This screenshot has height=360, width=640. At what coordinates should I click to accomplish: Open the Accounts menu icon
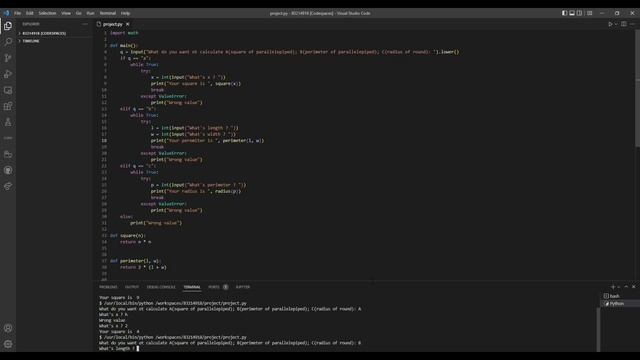coord(8,328)
